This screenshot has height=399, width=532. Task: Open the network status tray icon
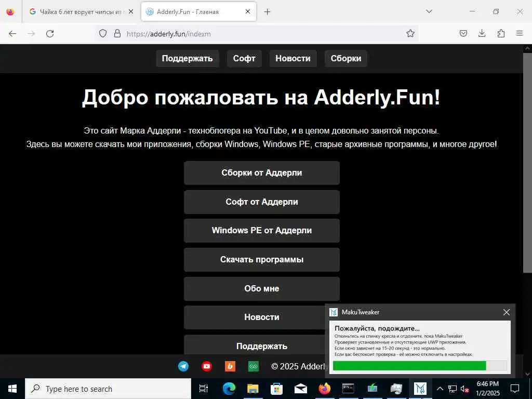tap(453, 389)
